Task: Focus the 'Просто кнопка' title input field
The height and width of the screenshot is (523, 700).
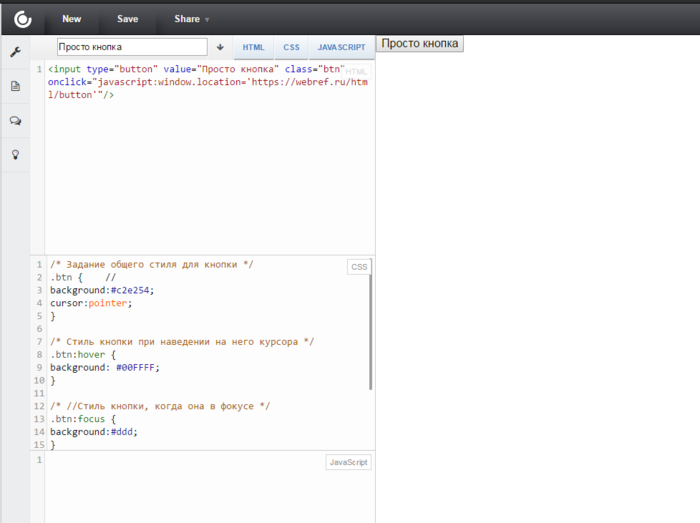Action: click(x=132, y=47)
